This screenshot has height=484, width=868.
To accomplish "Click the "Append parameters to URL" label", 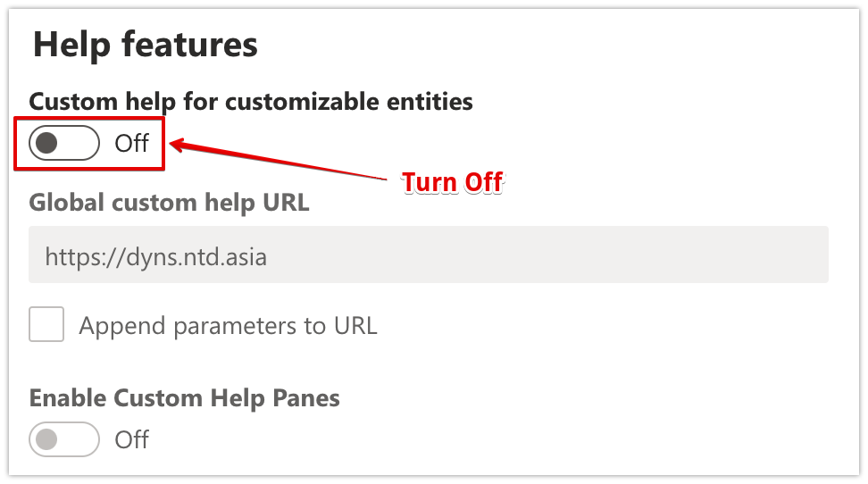I will pos(228,326).
